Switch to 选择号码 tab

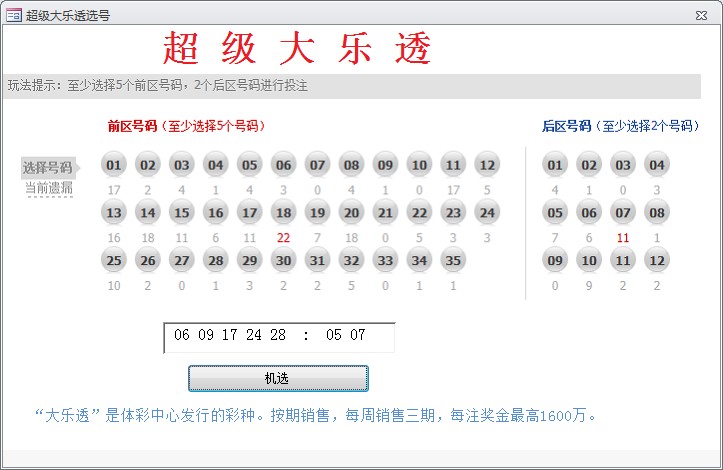point(48,167)
